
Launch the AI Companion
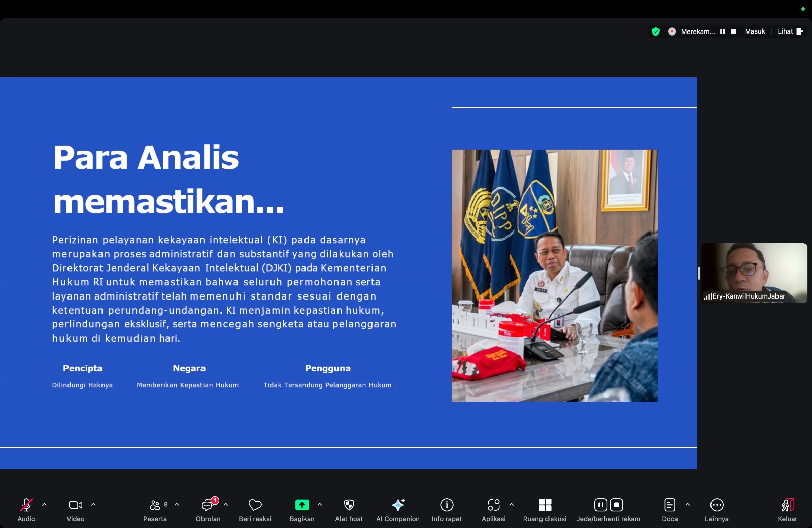pos(398,505)
